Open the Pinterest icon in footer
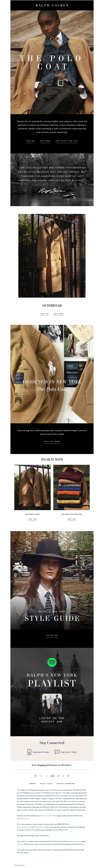This screenshot has height=868, width=104. click(x=58, y=776)
